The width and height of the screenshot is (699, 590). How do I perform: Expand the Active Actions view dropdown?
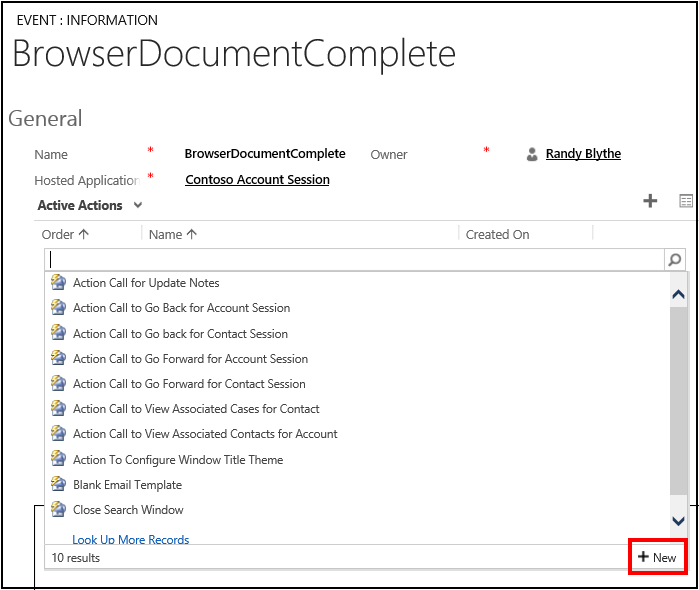coord(138,205)
